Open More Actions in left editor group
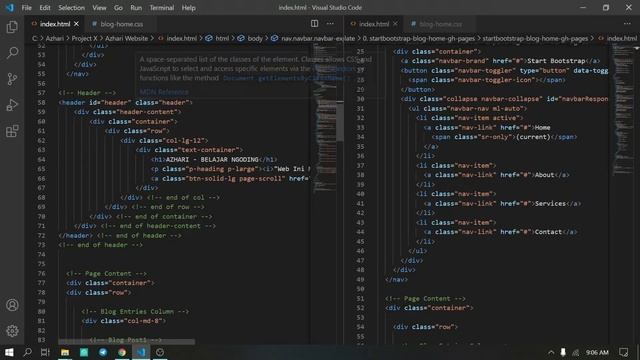 (x=330, y=24)
